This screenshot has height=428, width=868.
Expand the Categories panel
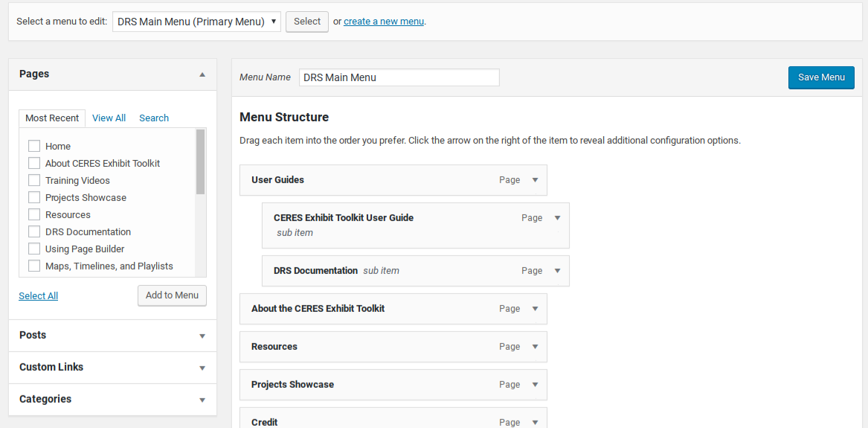click(x=202, y=400)
